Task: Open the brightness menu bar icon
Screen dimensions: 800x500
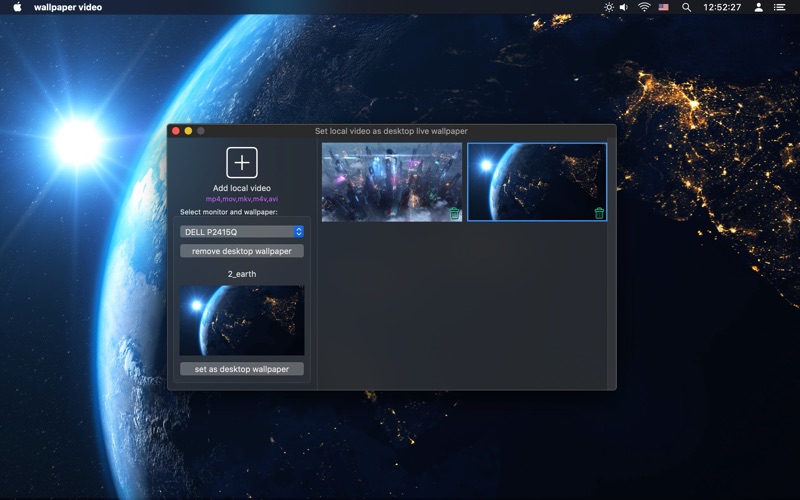Action: tap(609, 7)
